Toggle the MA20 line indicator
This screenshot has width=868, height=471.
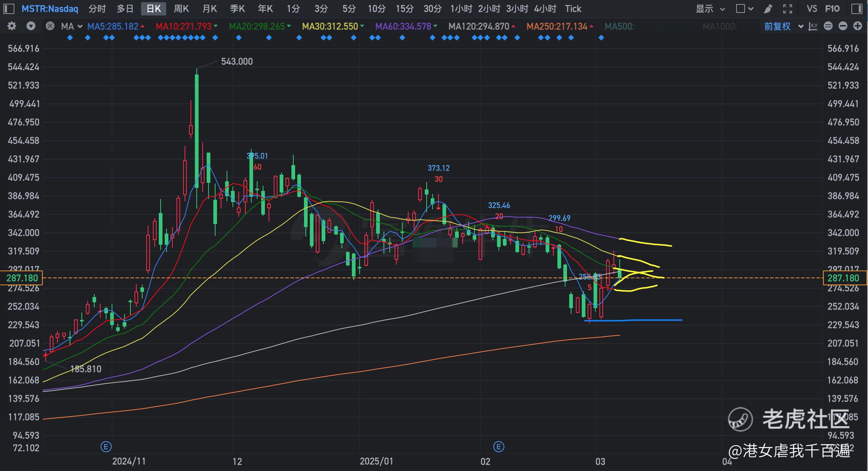click(x=260, y=26)
